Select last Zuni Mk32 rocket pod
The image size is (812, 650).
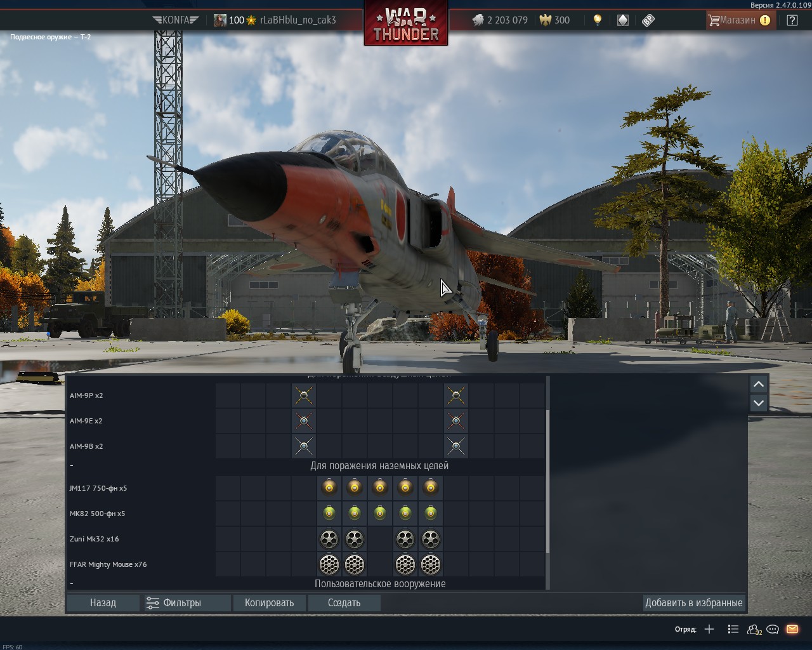[x=431, y=539]
